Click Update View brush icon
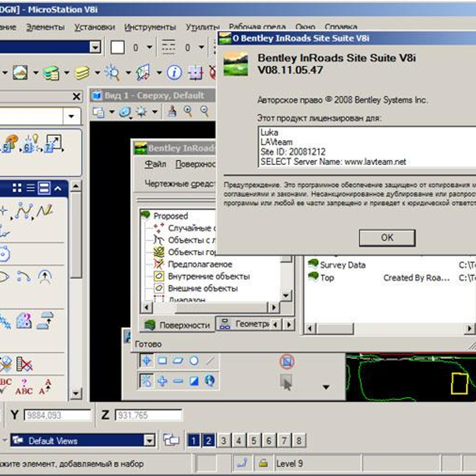The height and width of the screenshot is (476, 476). (172, 112)
